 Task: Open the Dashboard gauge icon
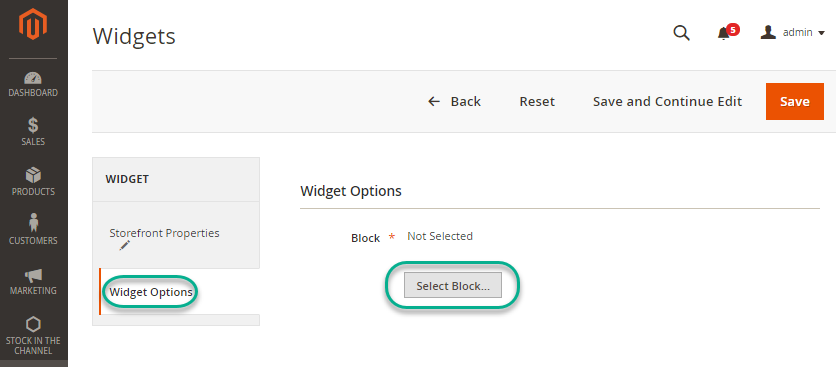pyautogui.click(x=33, y=77)
